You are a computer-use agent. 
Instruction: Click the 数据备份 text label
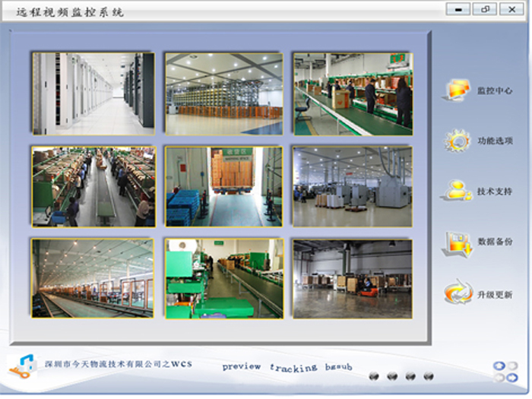tap(495, 242)
